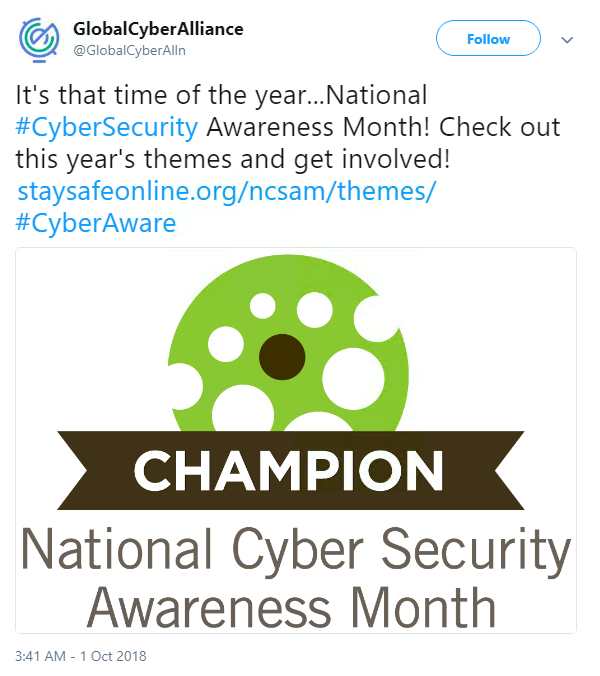Open the #CyberSecurity hashtag
The height and width of the screenshot is (676, 600).
coord(106,127)
